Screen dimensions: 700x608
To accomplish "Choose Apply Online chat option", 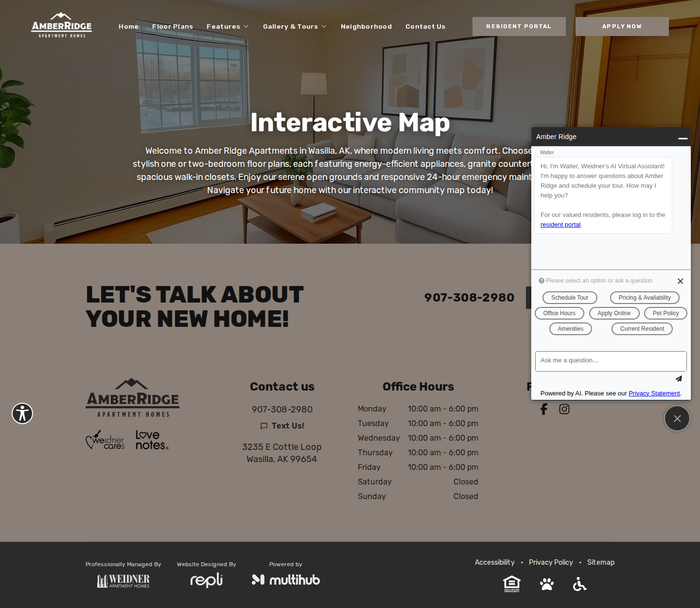I will pos(614,313).
